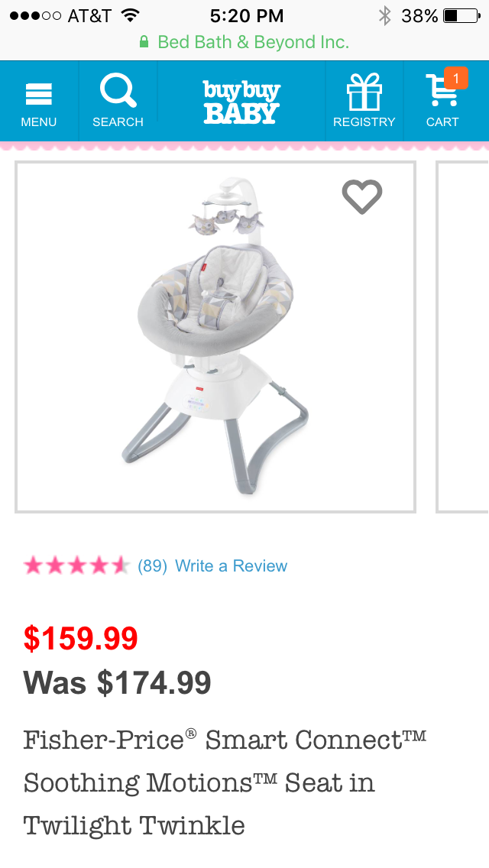This screenshot has width=489, height=868.
Task: Tap the Bluetooth status bar icon
Action: (x=384, y=15)
